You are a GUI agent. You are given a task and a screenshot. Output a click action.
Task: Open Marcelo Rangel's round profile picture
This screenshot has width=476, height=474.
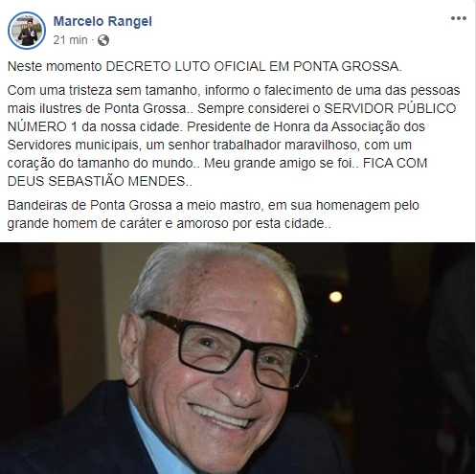pyautogui.click(x=27, y=31)
